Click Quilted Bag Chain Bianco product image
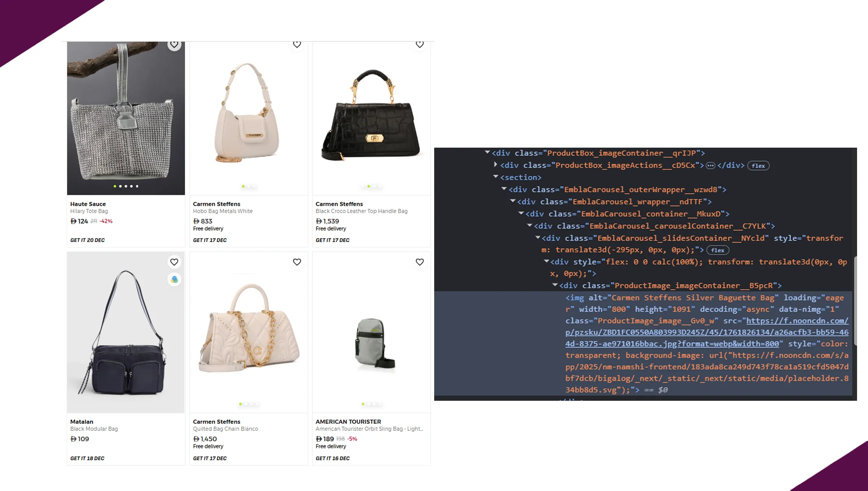Image resolution: width=868 pixels, height=491 pixels. [248, 332]
